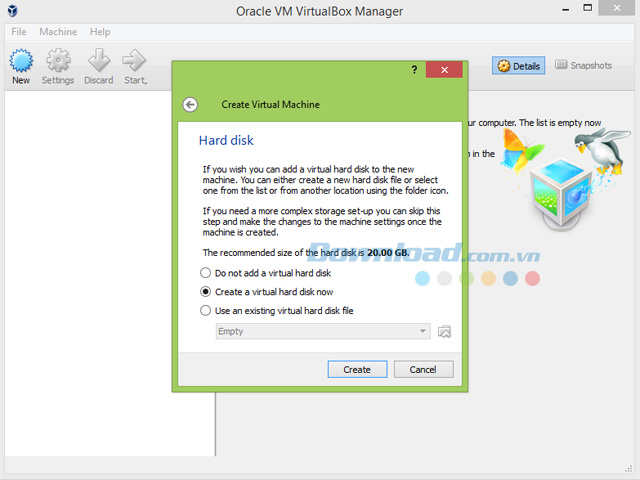Close the VirtualBox Manager window
Viewport: 640px width, 480px height.
(617, 8)
